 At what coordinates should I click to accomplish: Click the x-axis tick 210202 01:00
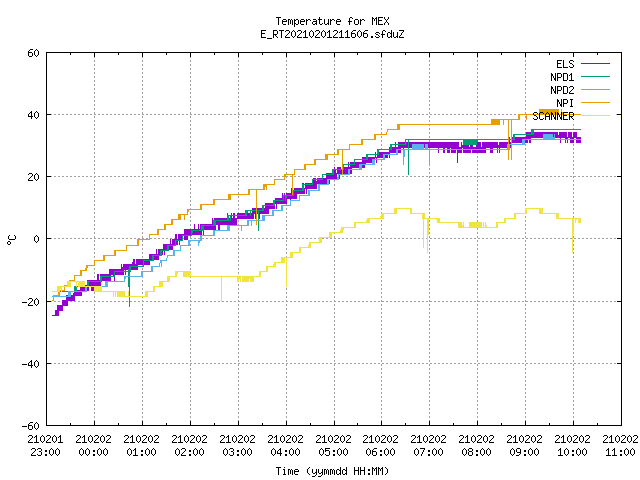click(x=141, y=446)
